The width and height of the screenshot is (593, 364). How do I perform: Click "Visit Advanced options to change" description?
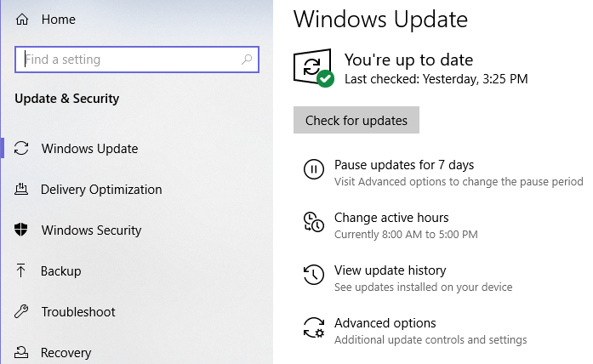click(459, 182)
